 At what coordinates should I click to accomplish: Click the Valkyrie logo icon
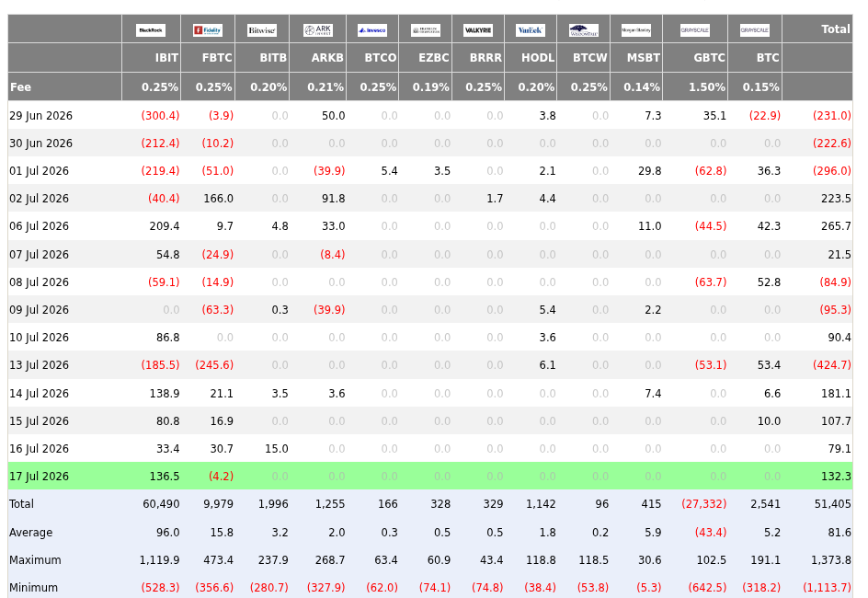(478, 29)
